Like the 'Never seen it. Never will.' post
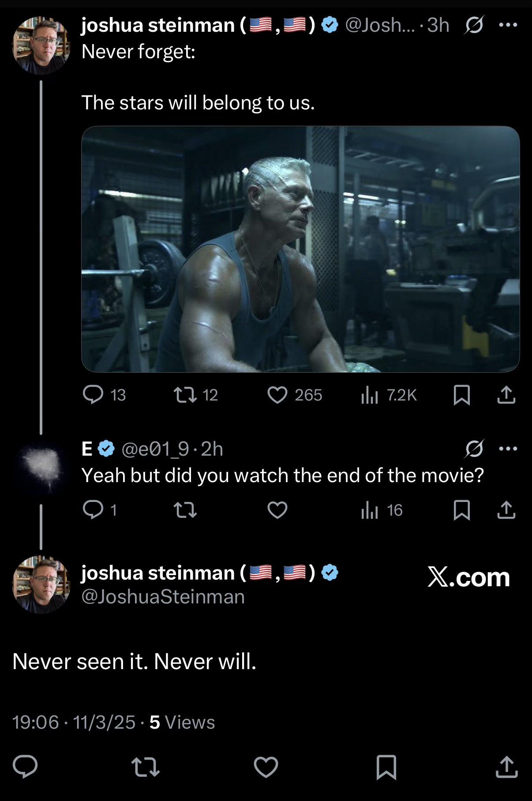 click(266, 767)
